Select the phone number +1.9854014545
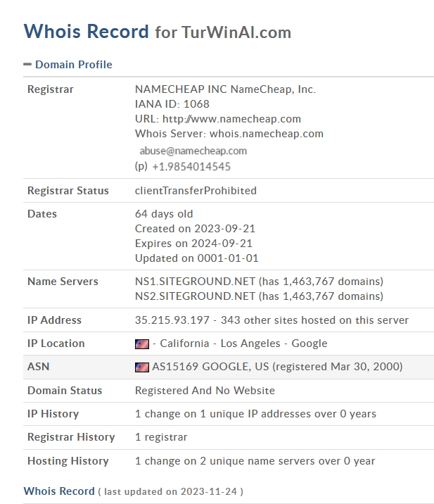 point(191,167)
